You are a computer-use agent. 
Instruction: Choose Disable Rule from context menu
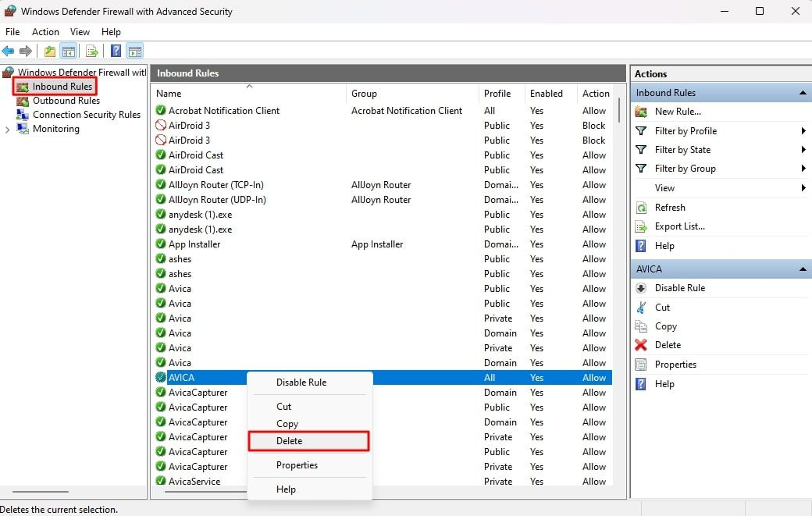pos(310,383)
